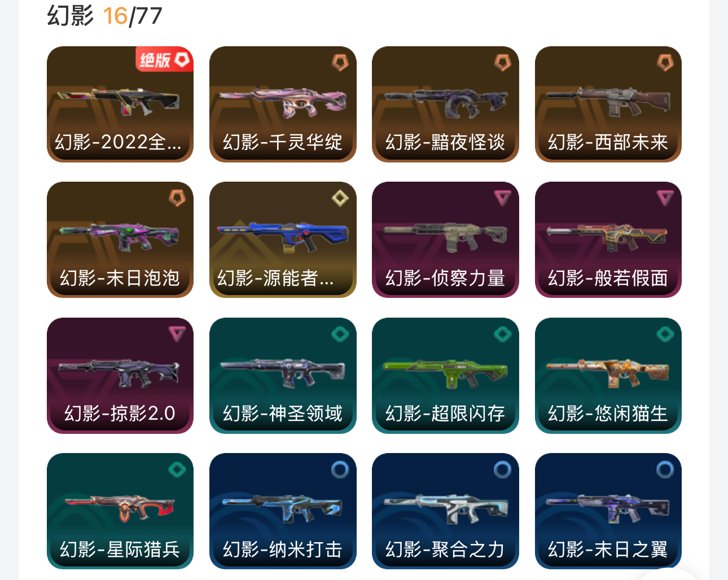Open the 幻影-黯夜怪谈 skin card

coord(445,104)
